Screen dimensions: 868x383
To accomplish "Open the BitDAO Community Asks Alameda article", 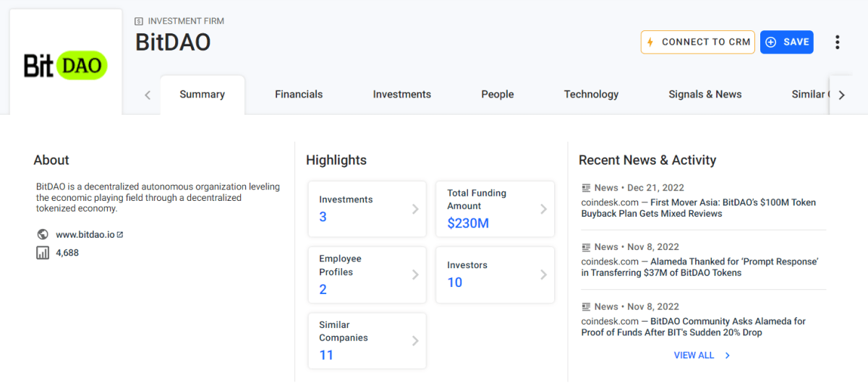I will tap(694, 327).
